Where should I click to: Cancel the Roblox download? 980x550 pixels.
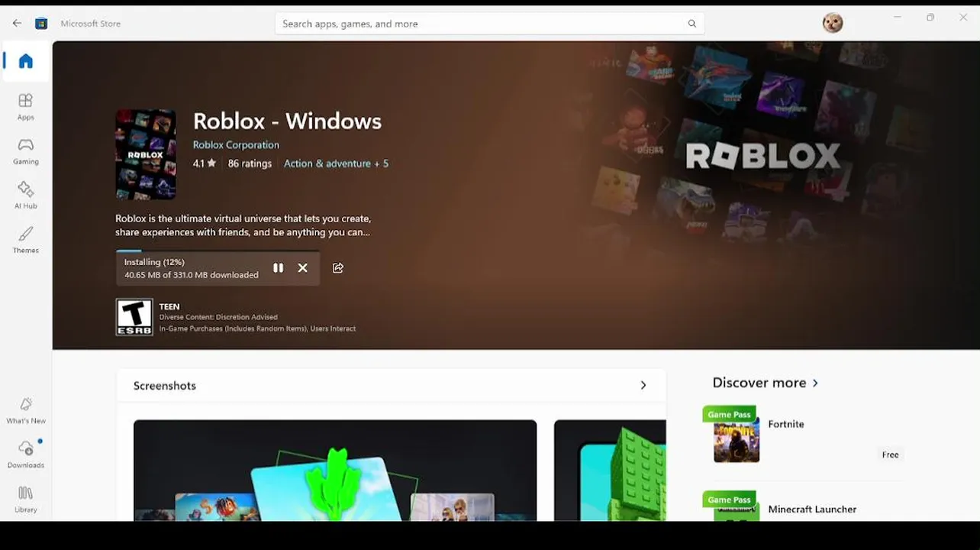click(x=303, y=268)
